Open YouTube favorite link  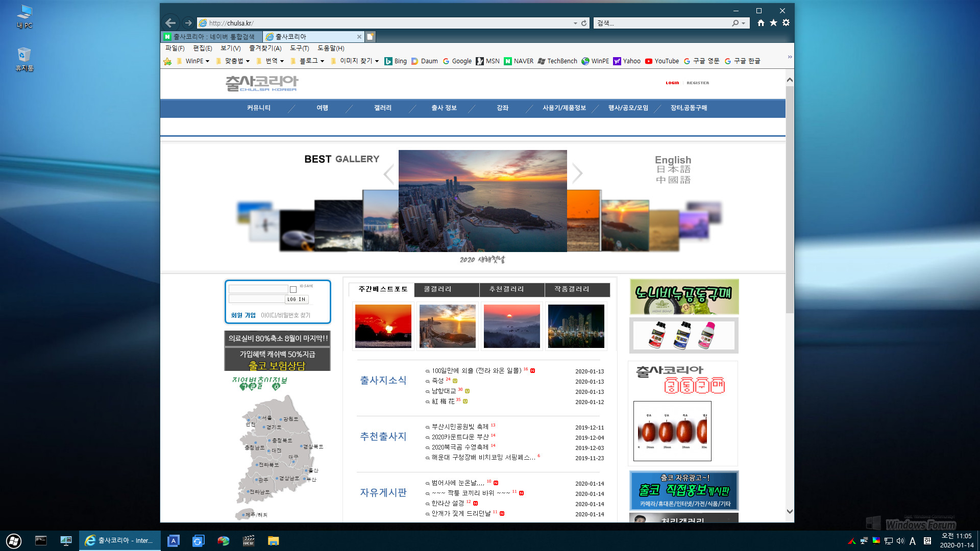click(662, 61)
